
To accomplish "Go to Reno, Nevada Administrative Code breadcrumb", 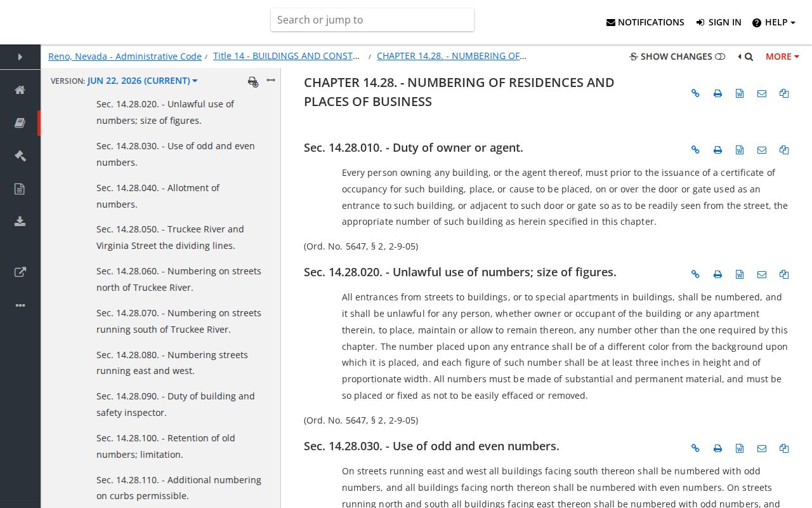I will (125, 57).
